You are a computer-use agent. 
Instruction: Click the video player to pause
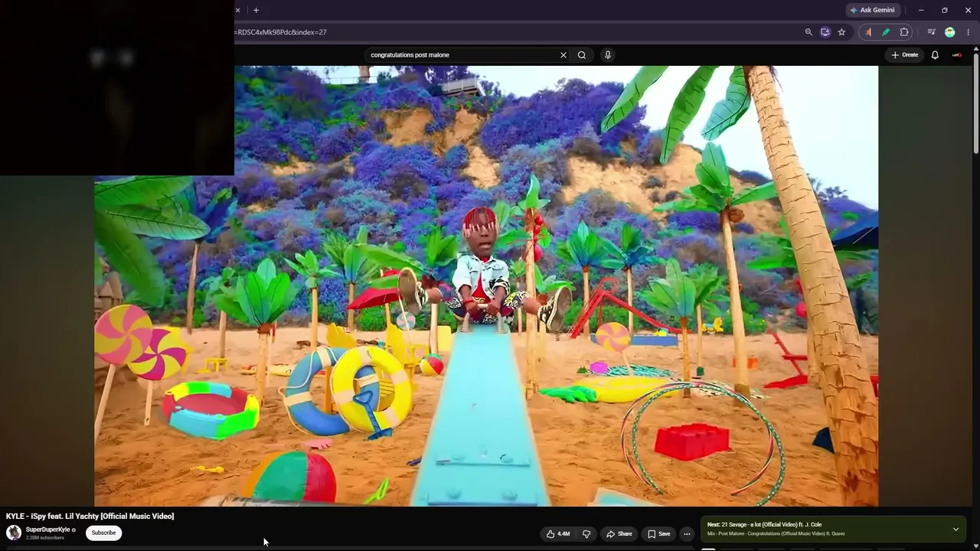(x=486, y=285)
